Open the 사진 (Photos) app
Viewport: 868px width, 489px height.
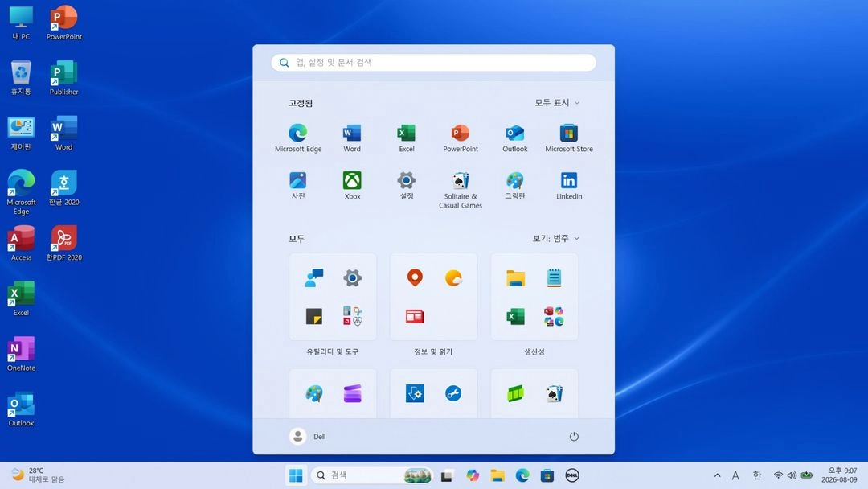pyautogui.click(x=298, y=186)
